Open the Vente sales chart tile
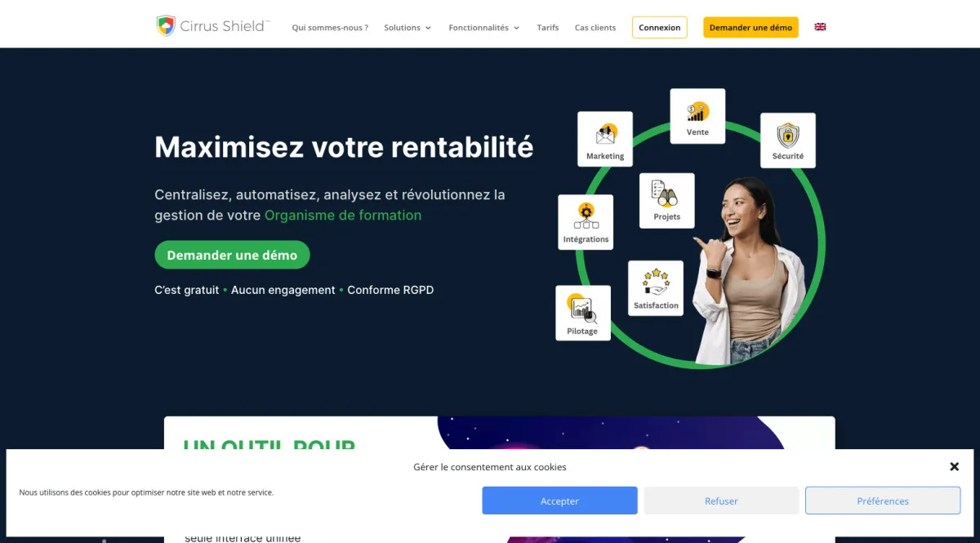Image resolution: width=980 pixels, height=543 pixels. [x=697, y=116]
